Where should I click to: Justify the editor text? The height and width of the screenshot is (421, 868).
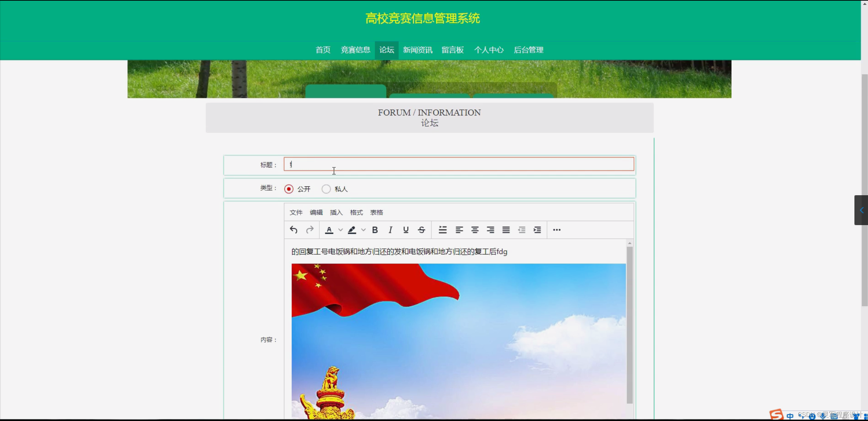[x=506, y=230]
